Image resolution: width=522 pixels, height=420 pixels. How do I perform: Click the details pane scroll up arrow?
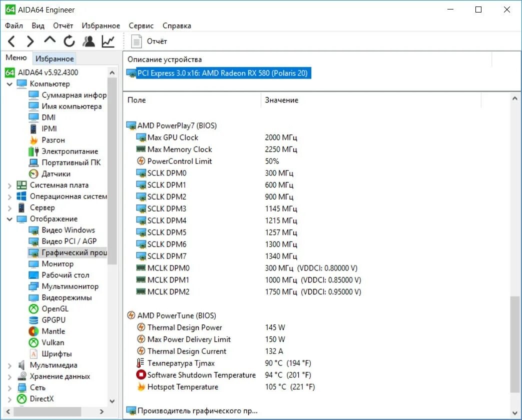pyautogui.click(x=514, y=98)
